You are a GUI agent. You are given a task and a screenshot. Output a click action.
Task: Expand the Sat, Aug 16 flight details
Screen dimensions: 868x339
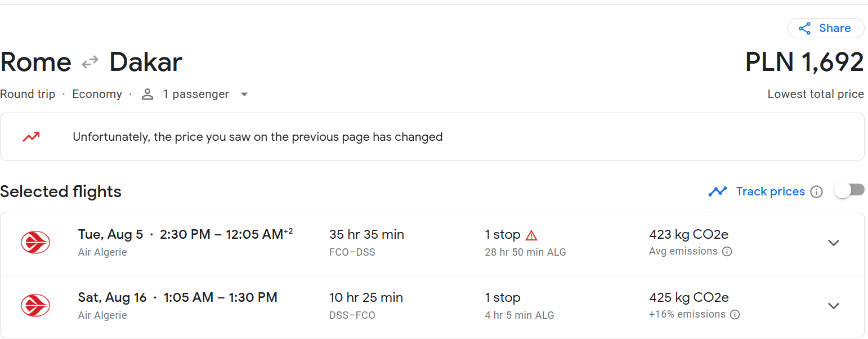click(834, 306)
